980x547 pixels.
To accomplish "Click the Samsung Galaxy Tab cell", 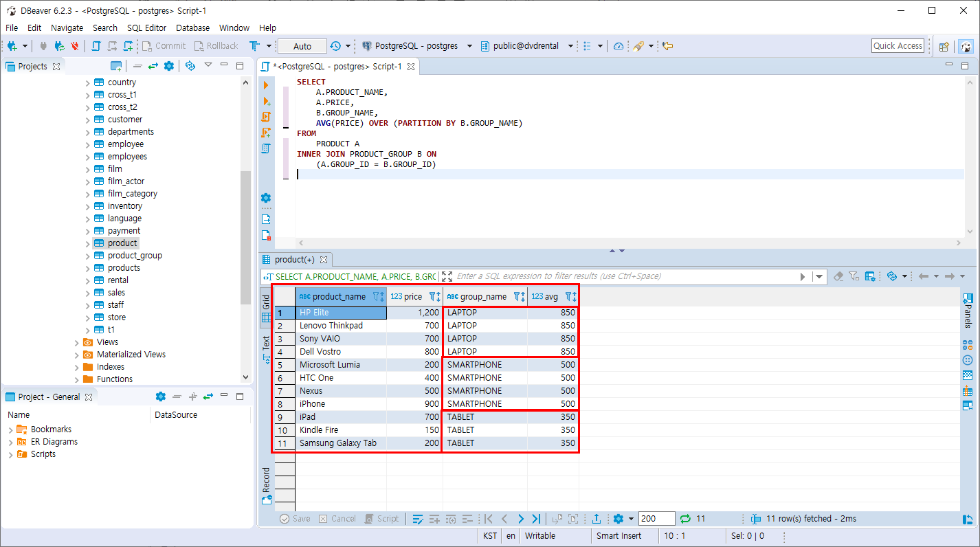I will (341, 443).
